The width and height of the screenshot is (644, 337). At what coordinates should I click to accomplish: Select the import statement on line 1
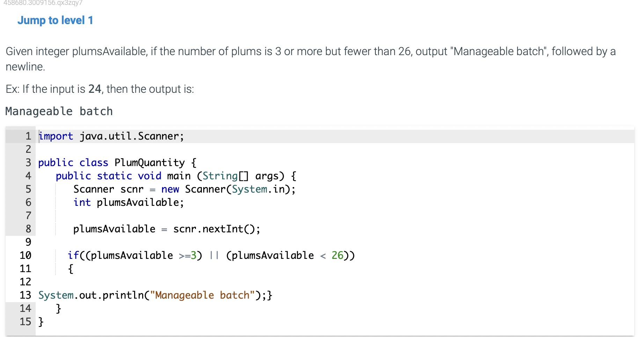[x=111, y=136]
